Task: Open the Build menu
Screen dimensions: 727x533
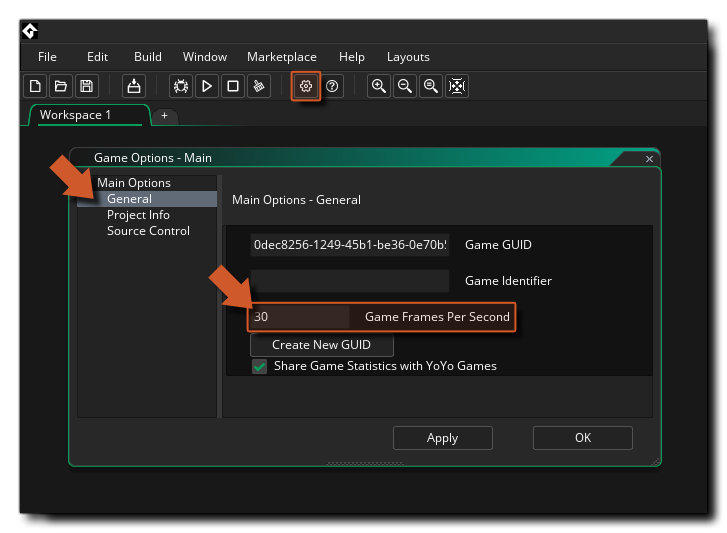Action: 148,57
